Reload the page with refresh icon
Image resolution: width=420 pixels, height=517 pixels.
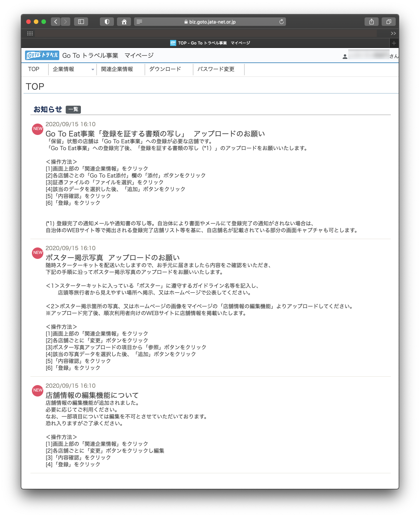pyautogui.click(x=281, y=22)
